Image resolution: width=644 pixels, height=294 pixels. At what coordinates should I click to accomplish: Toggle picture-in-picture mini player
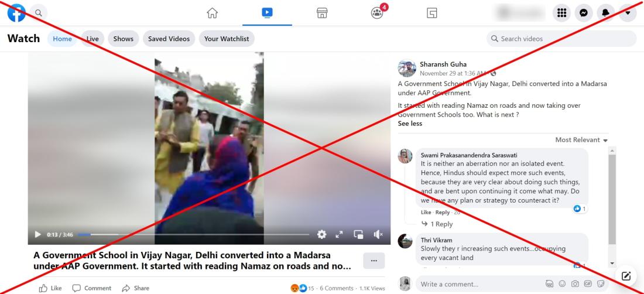click(x=358, y=234)
